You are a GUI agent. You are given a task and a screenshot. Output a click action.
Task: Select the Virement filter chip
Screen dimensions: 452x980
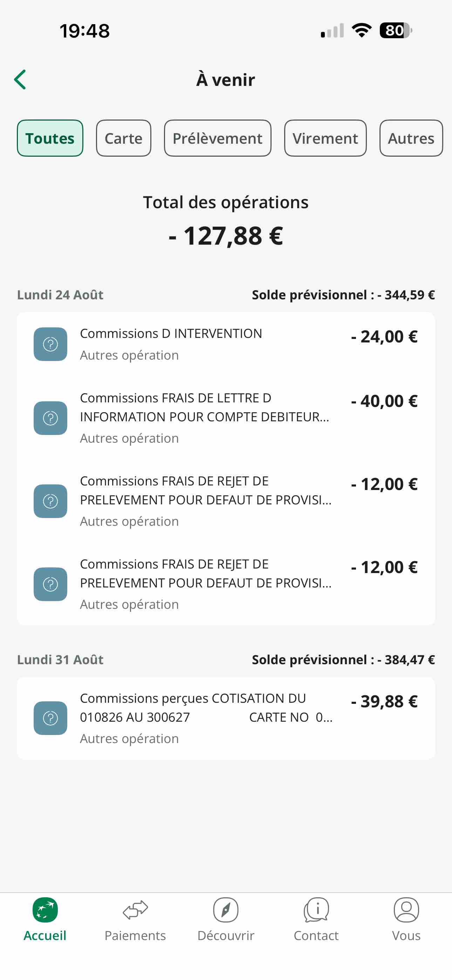[x=325, y=138]
